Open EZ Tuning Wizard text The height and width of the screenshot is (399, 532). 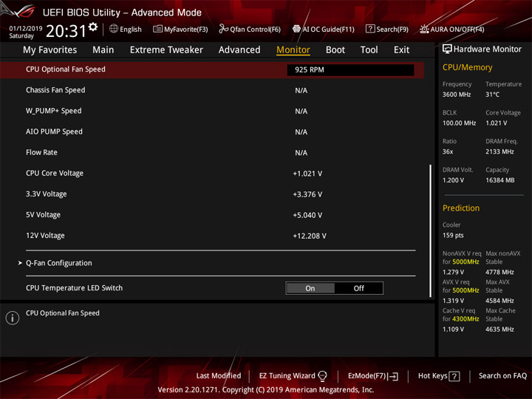click(287, 375)
